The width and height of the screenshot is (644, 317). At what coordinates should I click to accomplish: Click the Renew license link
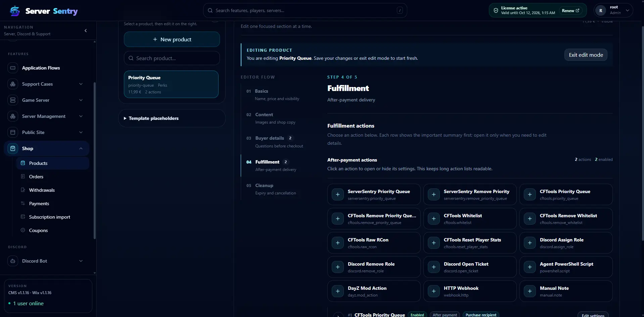570,10
